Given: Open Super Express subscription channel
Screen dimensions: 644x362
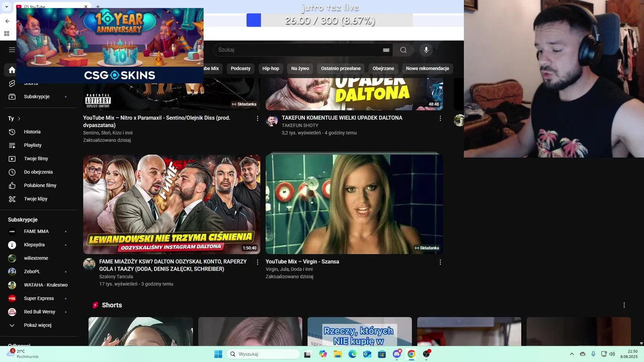Looking at the screenshot, I should click(x=39, y=298).
